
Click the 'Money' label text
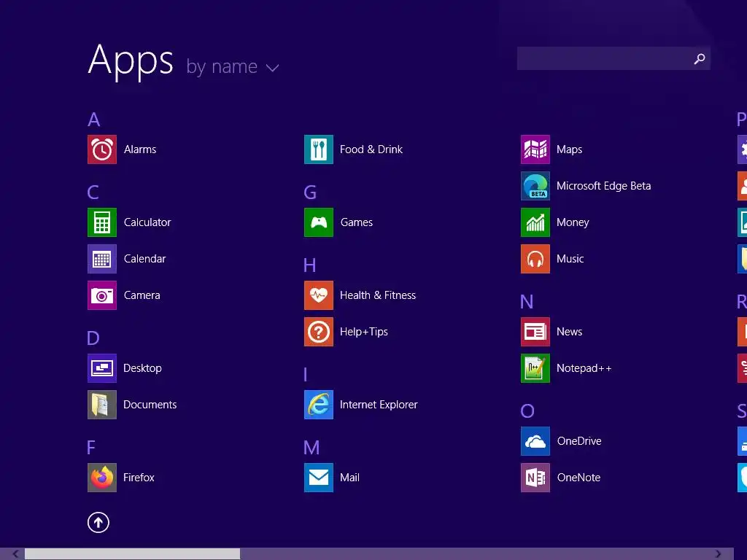coord(573,222)
